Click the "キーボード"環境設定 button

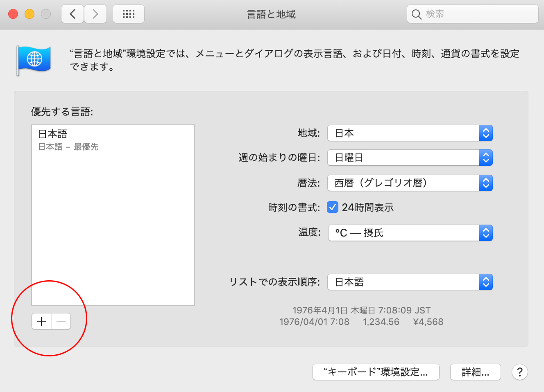[376, 372]
